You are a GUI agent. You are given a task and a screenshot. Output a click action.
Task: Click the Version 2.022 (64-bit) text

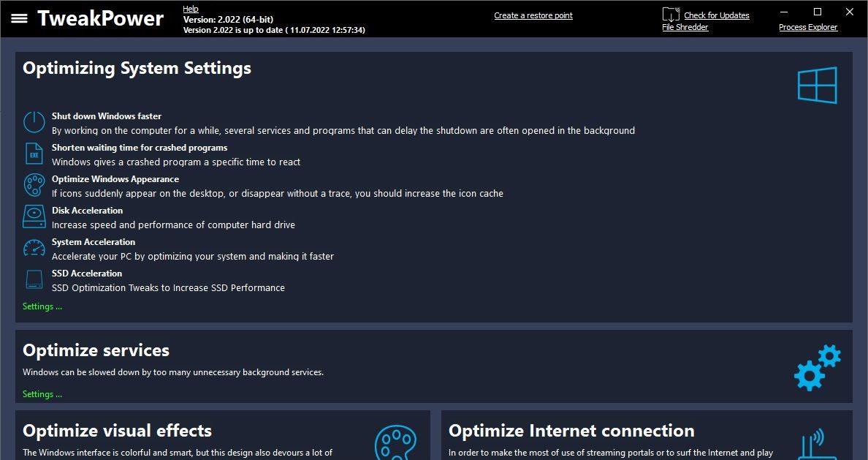[x=228, y=20]
